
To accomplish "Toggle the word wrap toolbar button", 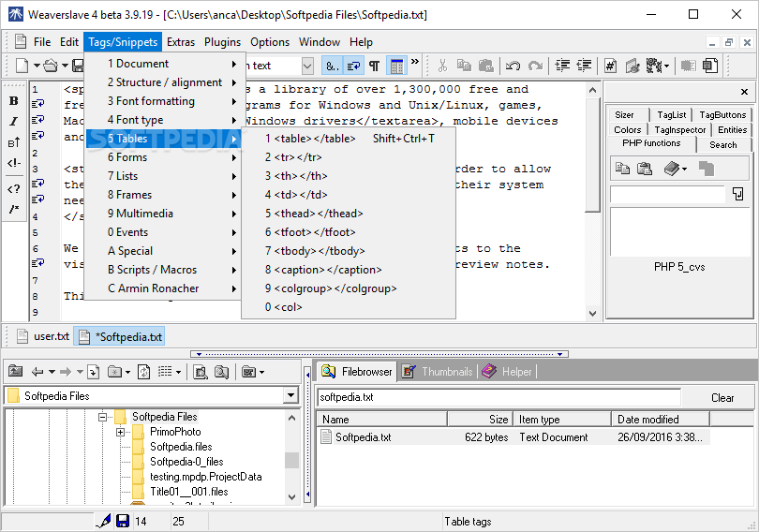I will click(x=353, y=66).
